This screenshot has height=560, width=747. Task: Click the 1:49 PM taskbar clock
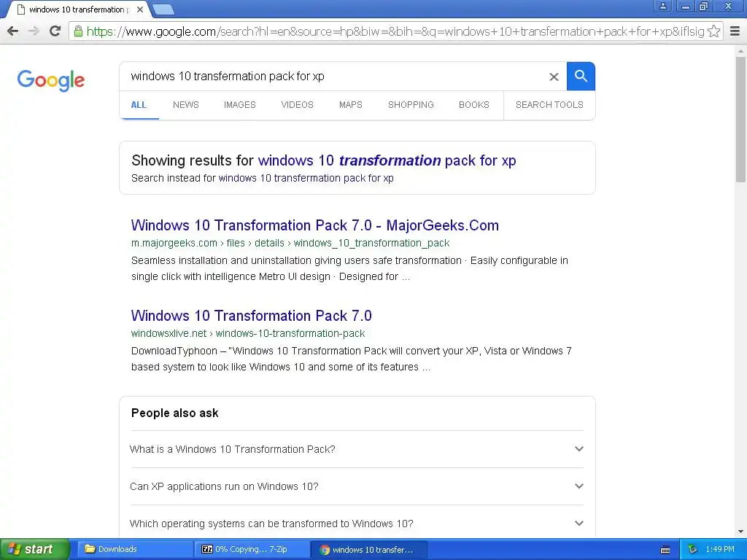coord(720,550)
